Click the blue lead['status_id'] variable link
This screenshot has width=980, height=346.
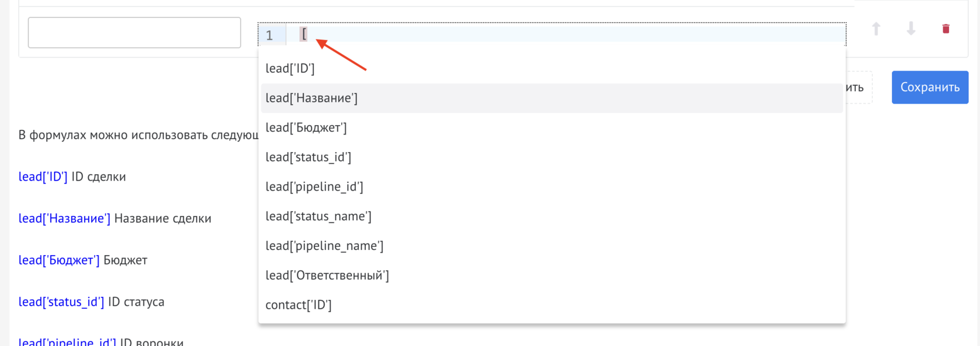click(61, 302)
